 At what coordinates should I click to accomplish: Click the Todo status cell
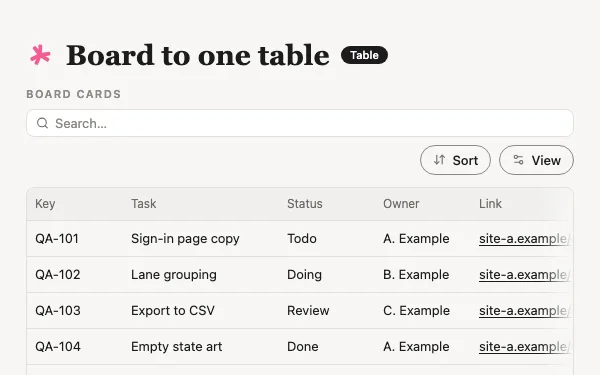[x=302, y=239]
